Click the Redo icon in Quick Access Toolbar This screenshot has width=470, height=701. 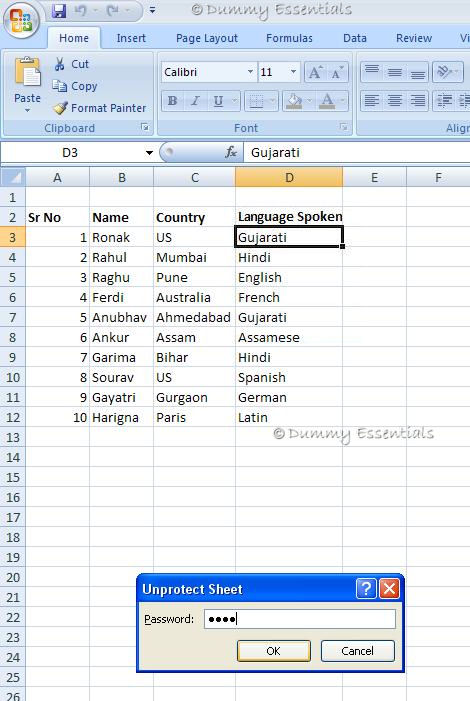click(x=112, y=10)
